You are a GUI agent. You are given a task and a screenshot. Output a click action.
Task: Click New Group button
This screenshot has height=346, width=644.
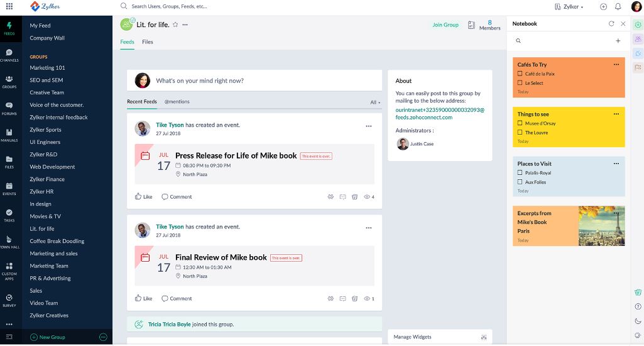coord(48,337)
